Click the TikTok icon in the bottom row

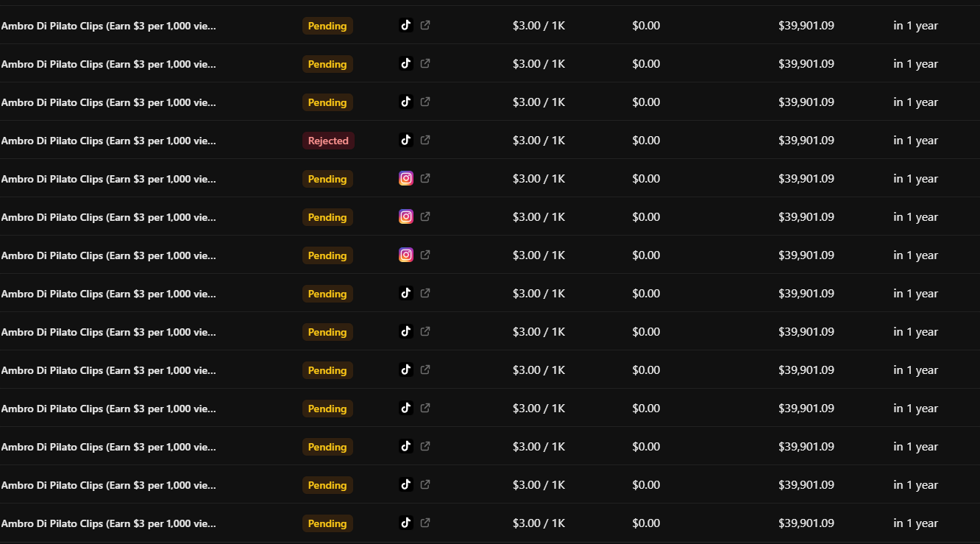405,523
